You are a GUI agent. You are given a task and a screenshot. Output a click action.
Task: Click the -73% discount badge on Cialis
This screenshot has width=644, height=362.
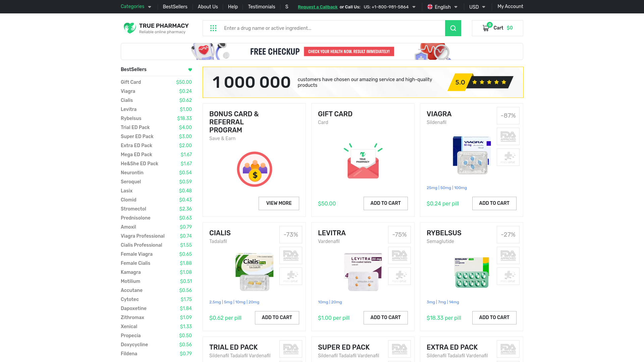[291, 235]
